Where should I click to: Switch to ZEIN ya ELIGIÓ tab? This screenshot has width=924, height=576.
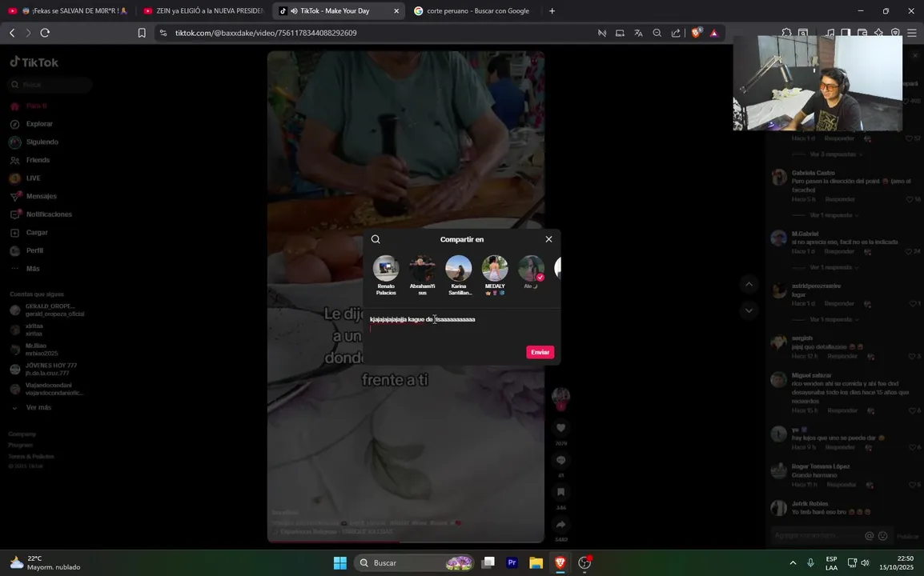[x=203, y=10]
